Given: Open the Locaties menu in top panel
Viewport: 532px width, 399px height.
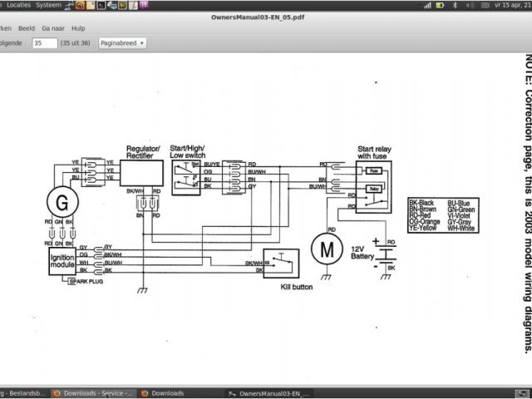Looking at the screenshot, I should click(18, 5).
